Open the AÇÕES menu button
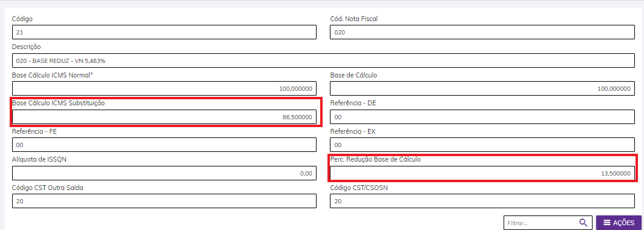Viewport: 644px width, 230px height. click(619, 223)
